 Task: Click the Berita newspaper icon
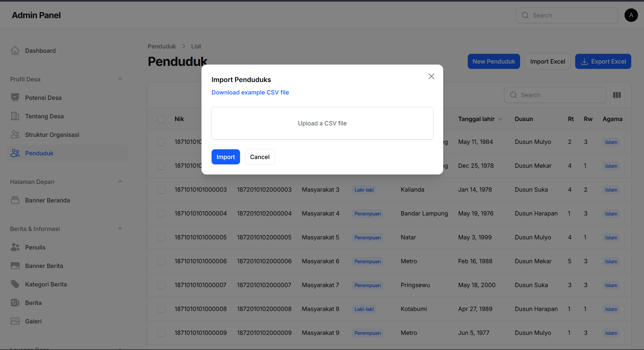(15, 303)
